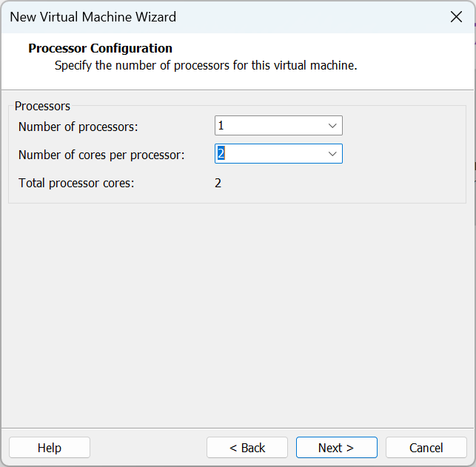Click the "Number of processors:" label

click(78, 127)
